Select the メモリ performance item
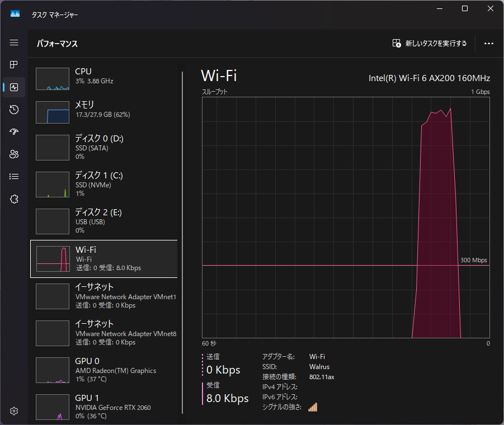Screen dimensions: 504x425 coord(104,112)
